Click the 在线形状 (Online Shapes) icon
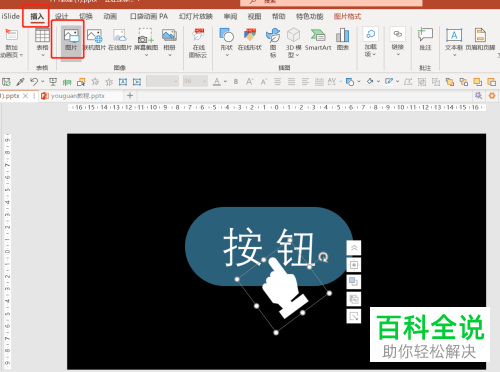The width and height of the screenshot is (500, 372). click(x=250, y=35)
